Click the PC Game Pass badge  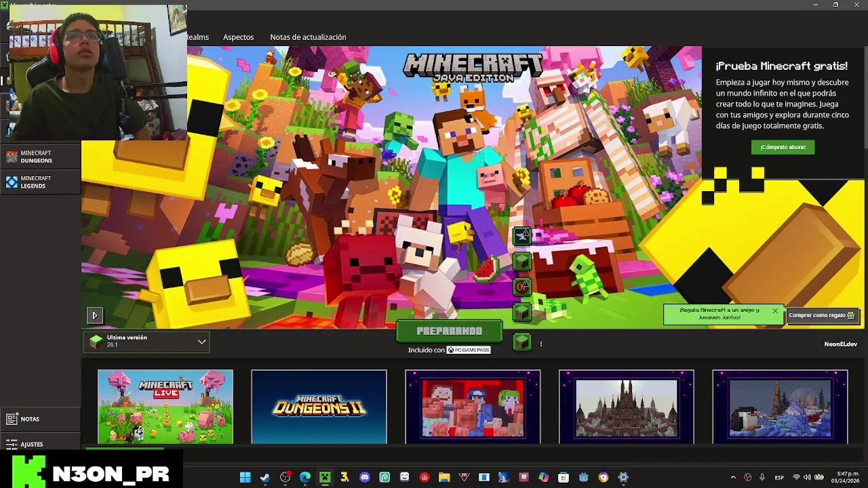click(469, 350)
